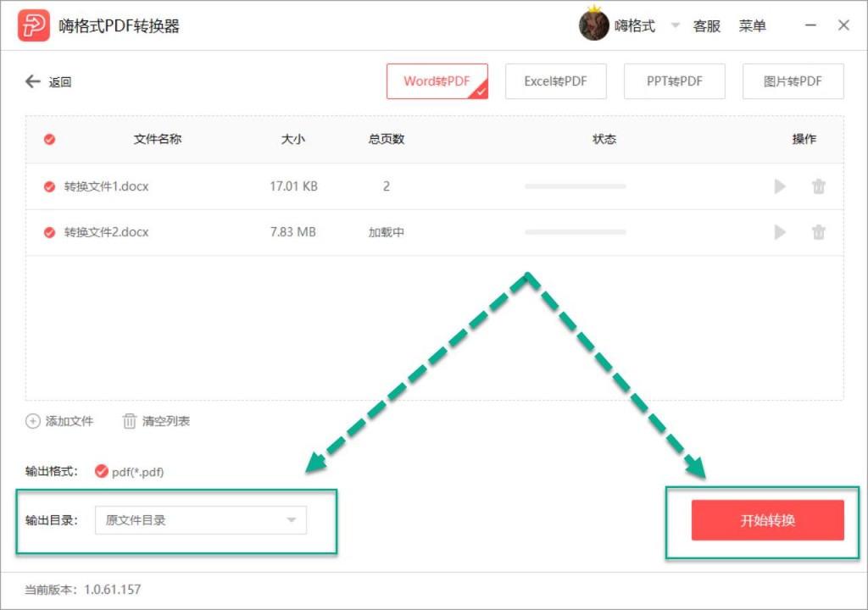Image resolution: width=868 pixels, height=610 pixels.
Task: Open the user avatar profile picture
Action: click(x=594, y=25)
